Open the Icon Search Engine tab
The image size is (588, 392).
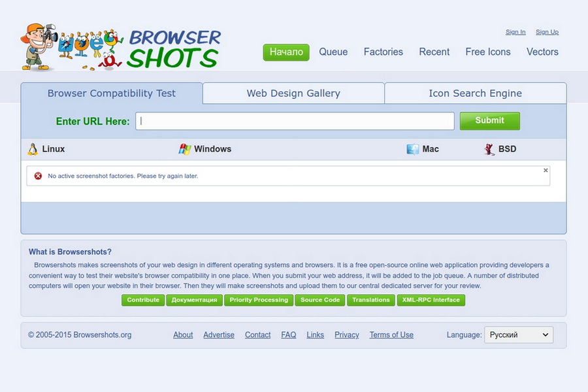(x=475, y=93)
